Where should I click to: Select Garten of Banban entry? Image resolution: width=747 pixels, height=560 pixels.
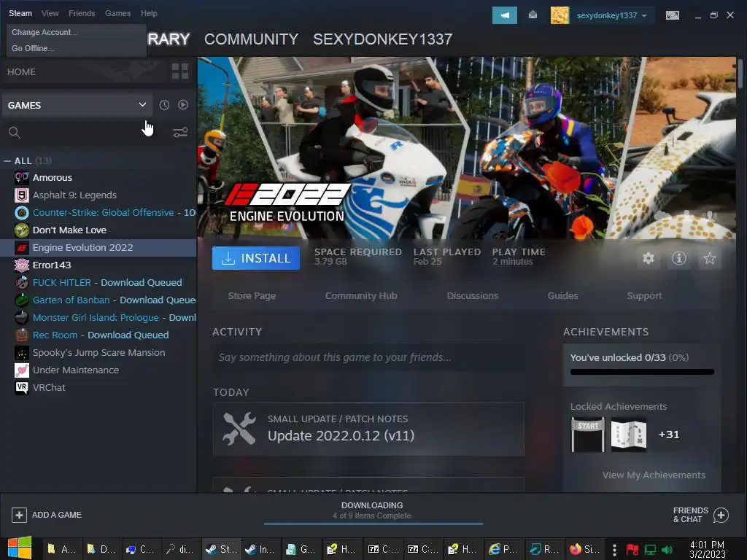pos(71,300)
